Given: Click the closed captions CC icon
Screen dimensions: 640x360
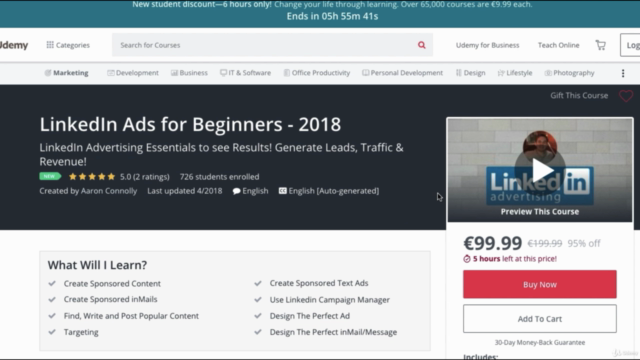Looking at the screenshot, I should pos(282,191).
